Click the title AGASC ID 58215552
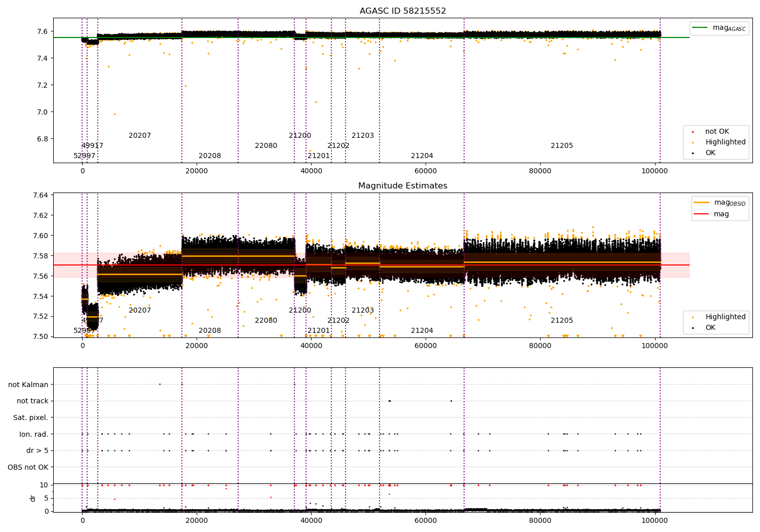The image size is (760, 532). point(403,11)
